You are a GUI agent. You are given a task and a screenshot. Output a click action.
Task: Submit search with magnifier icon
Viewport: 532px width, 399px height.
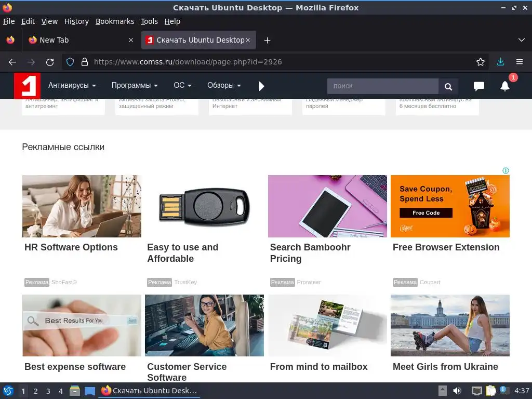tap(448, 86)
